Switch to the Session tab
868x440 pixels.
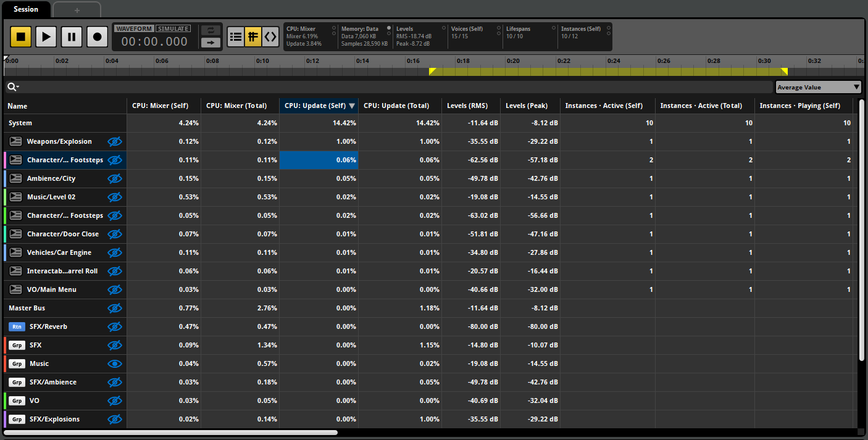pos(25,9)
